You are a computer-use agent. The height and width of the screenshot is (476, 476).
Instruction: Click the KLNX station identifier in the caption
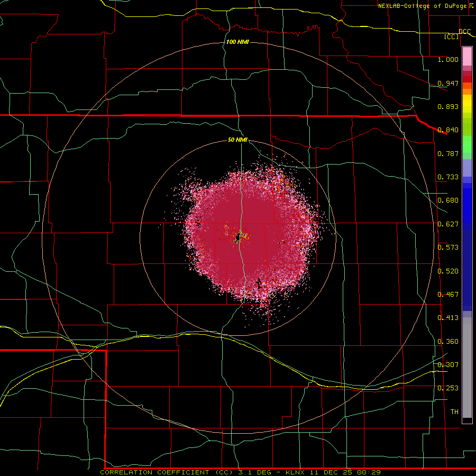[296, 472]
